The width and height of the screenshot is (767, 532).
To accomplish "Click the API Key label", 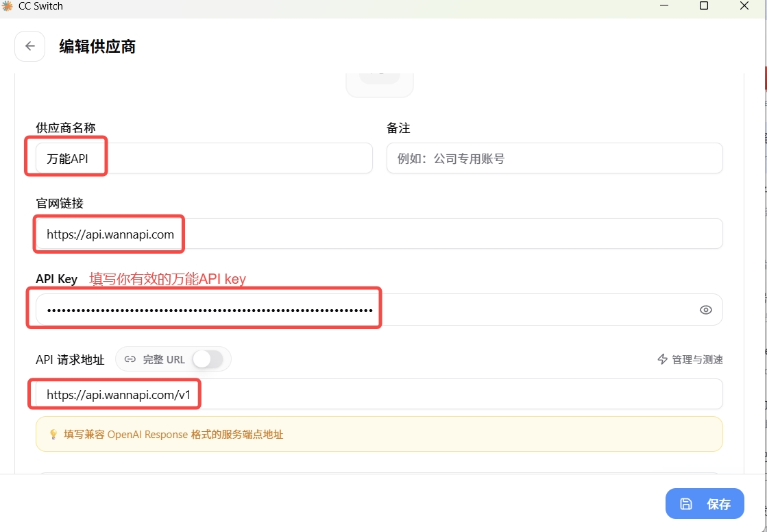I will [57, 279].
